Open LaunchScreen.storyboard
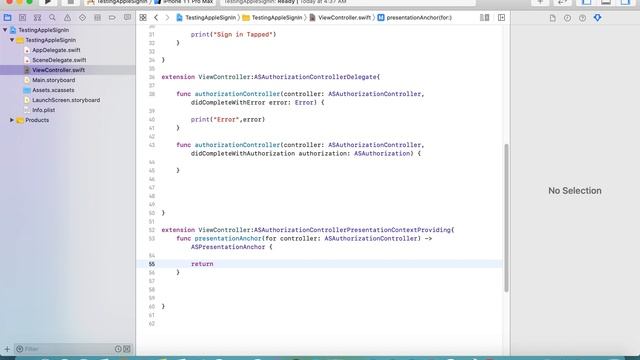This screenshot has width=640, height=360. click(x=66, y=100)
